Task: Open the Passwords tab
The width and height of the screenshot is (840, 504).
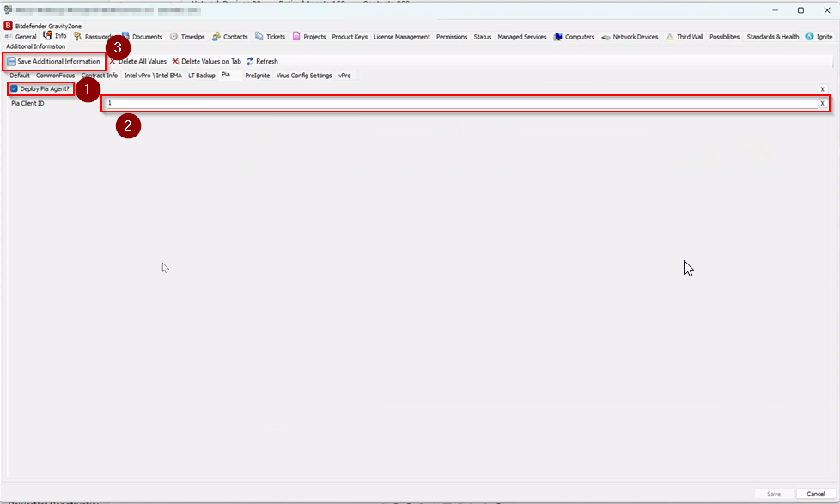Action: click(x=93, y=37)
